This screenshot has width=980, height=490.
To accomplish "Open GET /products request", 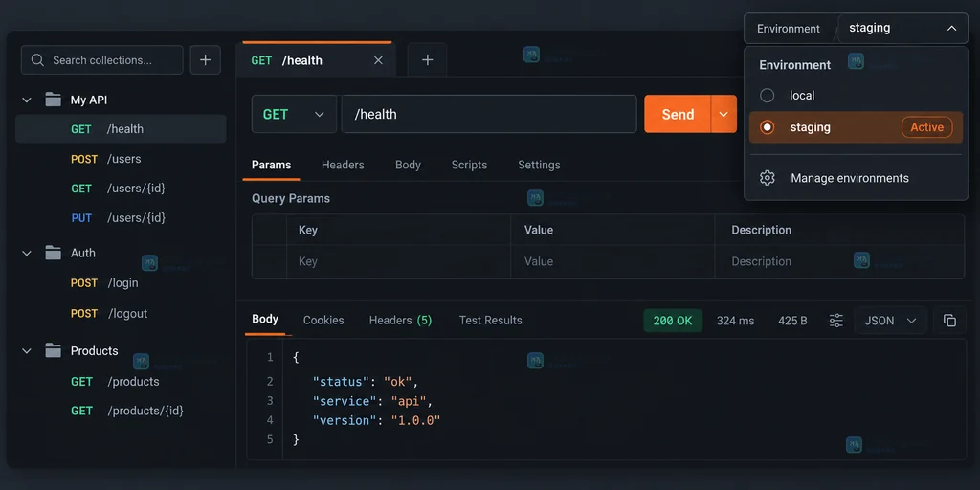I will point(121,381).
